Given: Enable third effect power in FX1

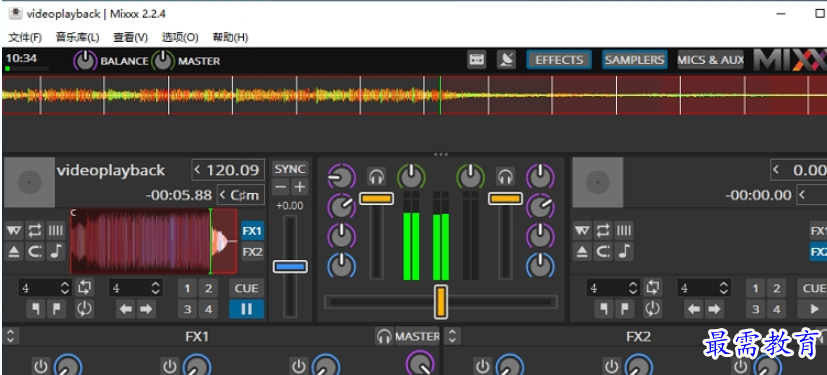Looking at the screenshot, I should click(299, 366).
